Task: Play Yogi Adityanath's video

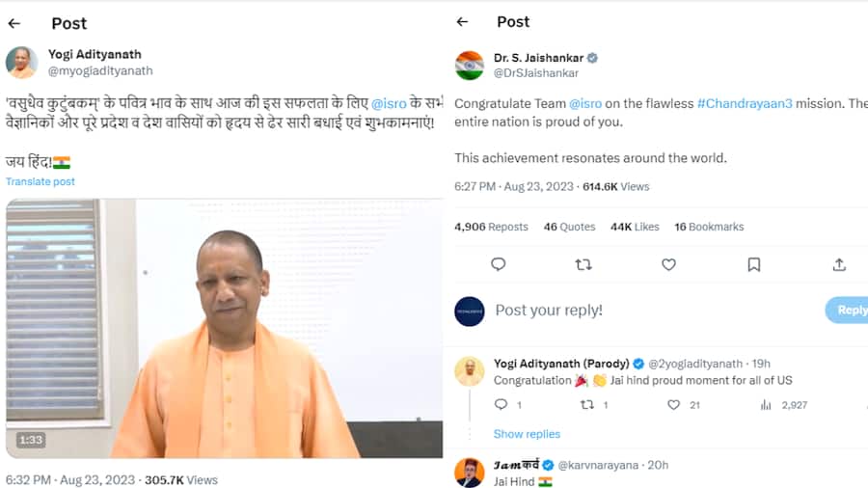Action: (x=224, y=328)
